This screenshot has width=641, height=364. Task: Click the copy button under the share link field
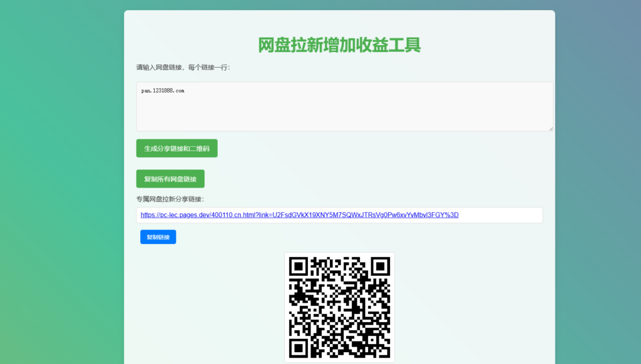coord(158,236)
